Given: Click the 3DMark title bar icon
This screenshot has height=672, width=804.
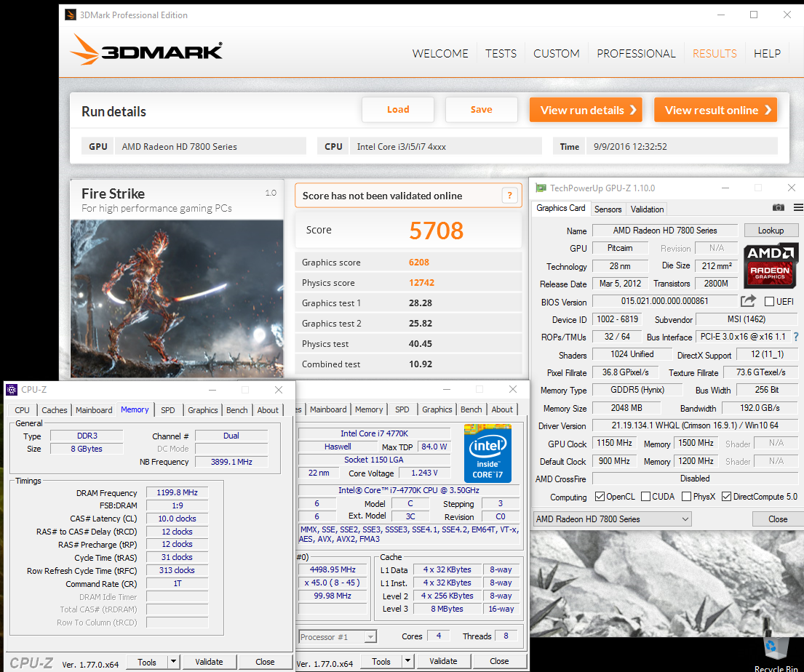Looking at the screenshot, I should click(71, 15).
